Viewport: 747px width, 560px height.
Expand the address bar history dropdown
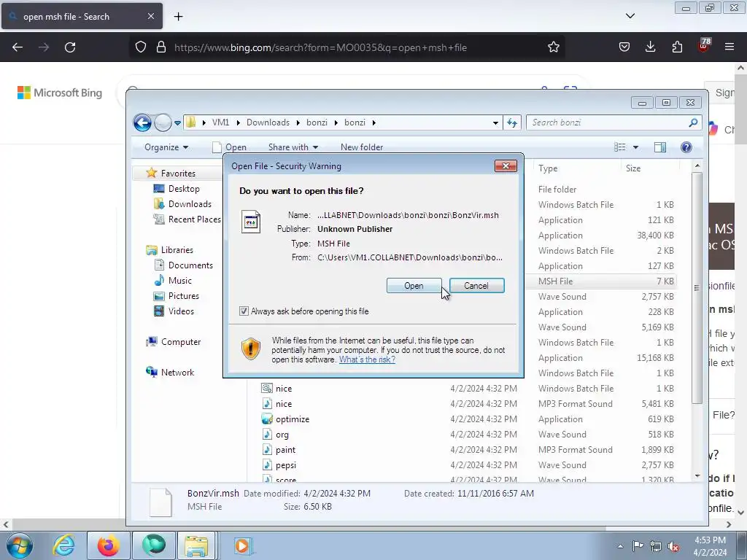tap(495, 122)
